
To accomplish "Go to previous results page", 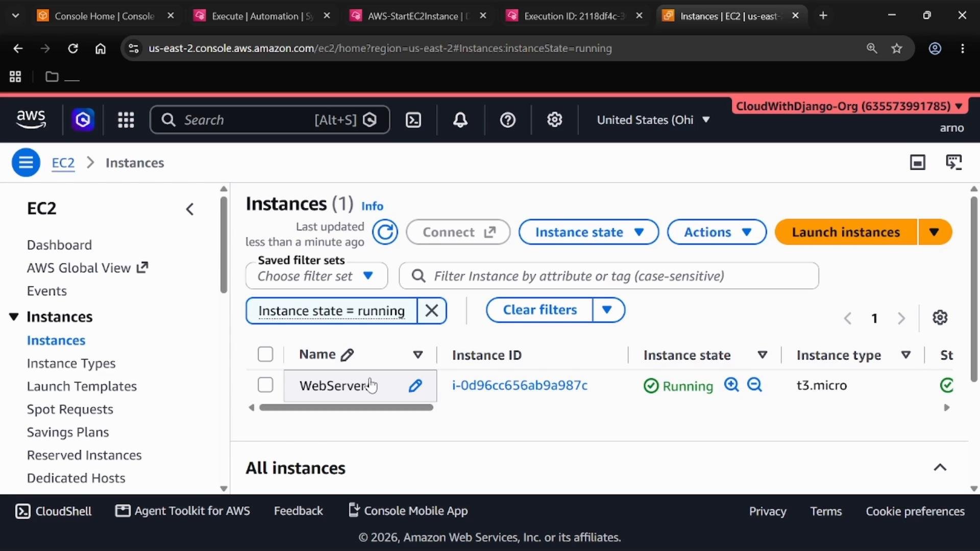I will pos(848,318).
